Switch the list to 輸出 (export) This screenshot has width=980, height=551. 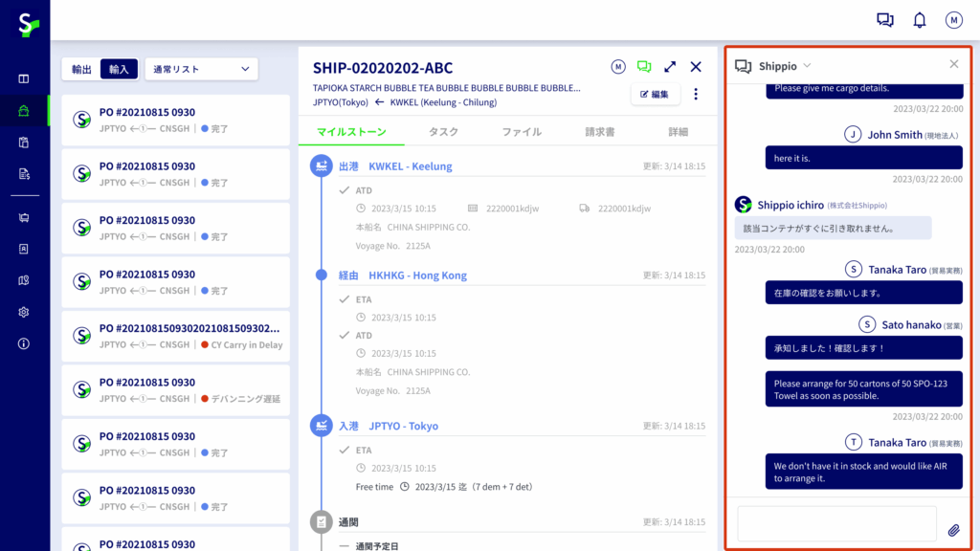click(82, 70)
